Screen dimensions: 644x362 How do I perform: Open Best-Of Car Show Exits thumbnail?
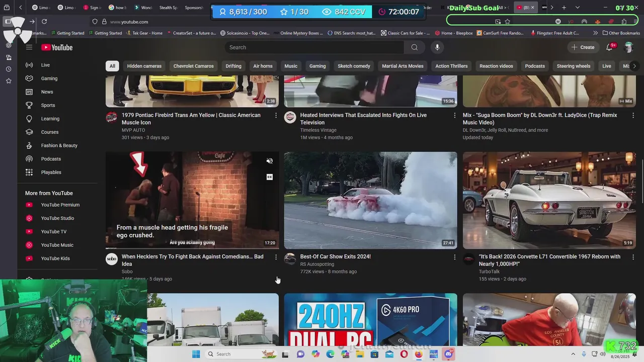pyautogui.click(x=371, y=200)
